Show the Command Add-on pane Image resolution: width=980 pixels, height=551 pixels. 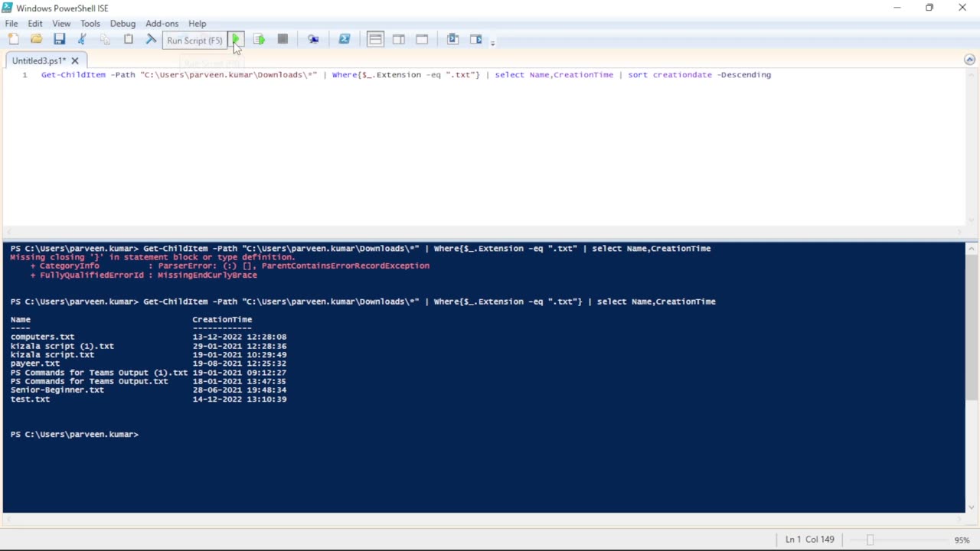pyautogui.click(x=476, y=39)
